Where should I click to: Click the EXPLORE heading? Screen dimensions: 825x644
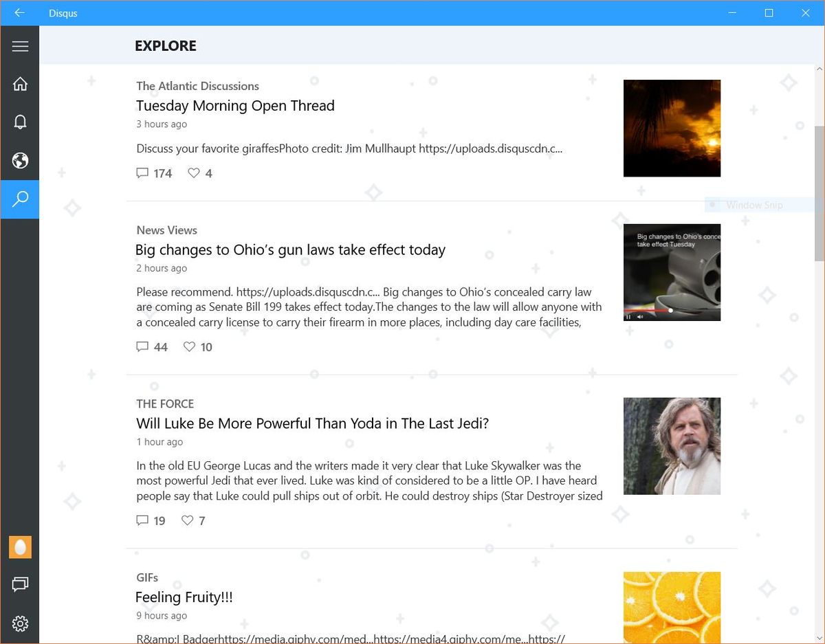pyautogui.click(x=166, y=46)
